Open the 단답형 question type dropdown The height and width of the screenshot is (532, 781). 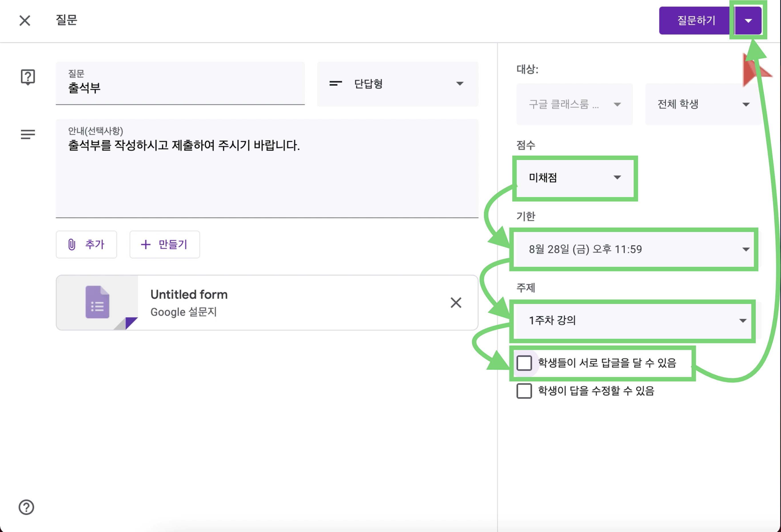[397, 84]
